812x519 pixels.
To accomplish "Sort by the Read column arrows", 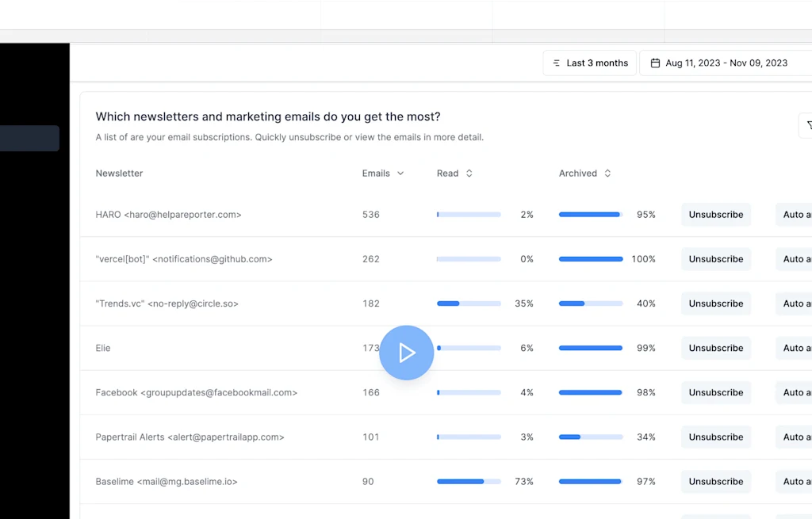I will tap(469, 174).
